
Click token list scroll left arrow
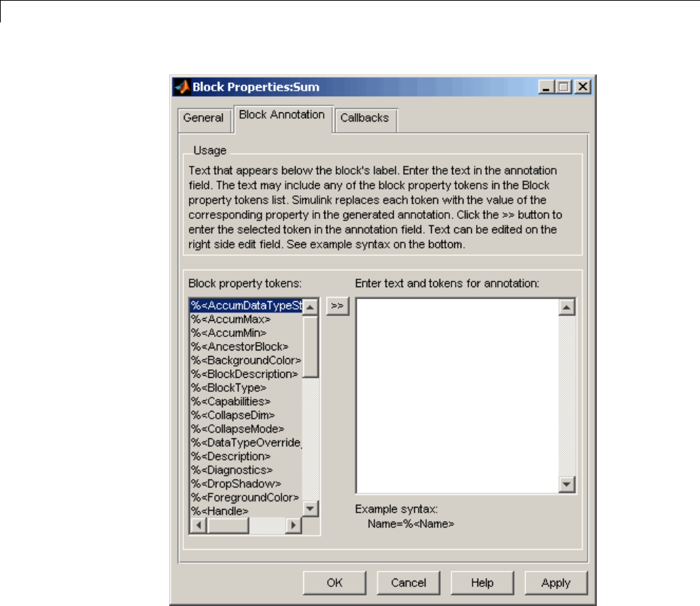pos(199,525)
